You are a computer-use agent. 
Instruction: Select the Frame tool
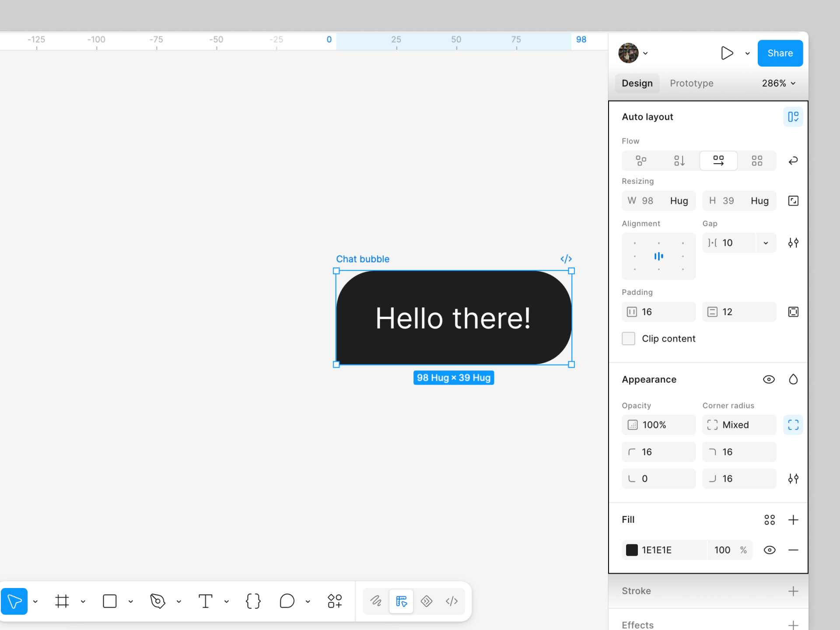point(62,601)
